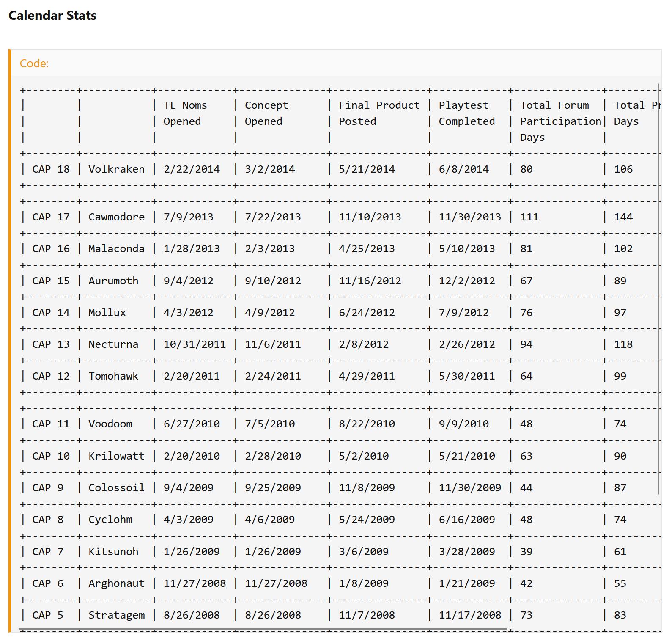Image resolution: width=669 pixels, height=644 pixels.
Task: Select the "TL Noms" column header
Action: 185,105
